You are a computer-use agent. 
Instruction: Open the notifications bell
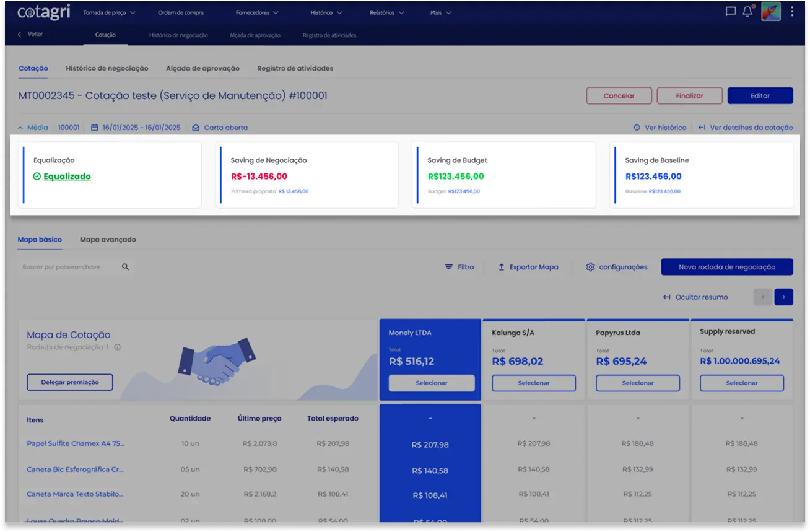point(747,12)
